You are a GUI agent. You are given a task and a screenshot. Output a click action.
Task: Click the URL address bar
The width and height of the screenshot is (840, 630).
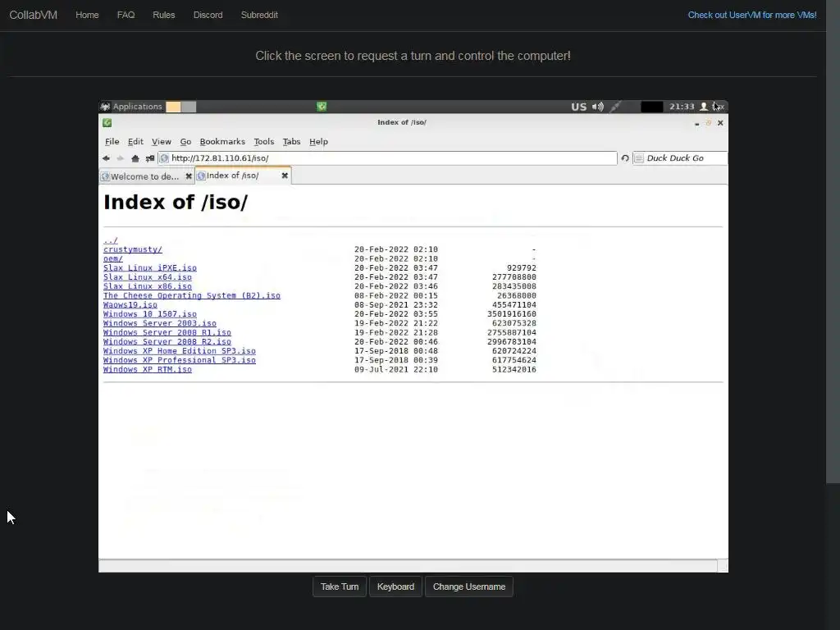click(x=388, y=158)
